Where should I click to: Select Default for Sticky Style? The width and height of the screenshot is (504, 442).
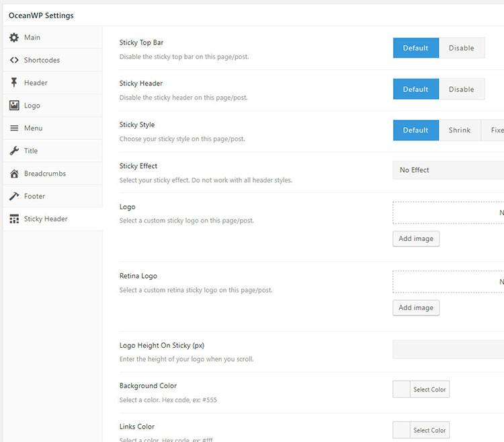[415, 131]
